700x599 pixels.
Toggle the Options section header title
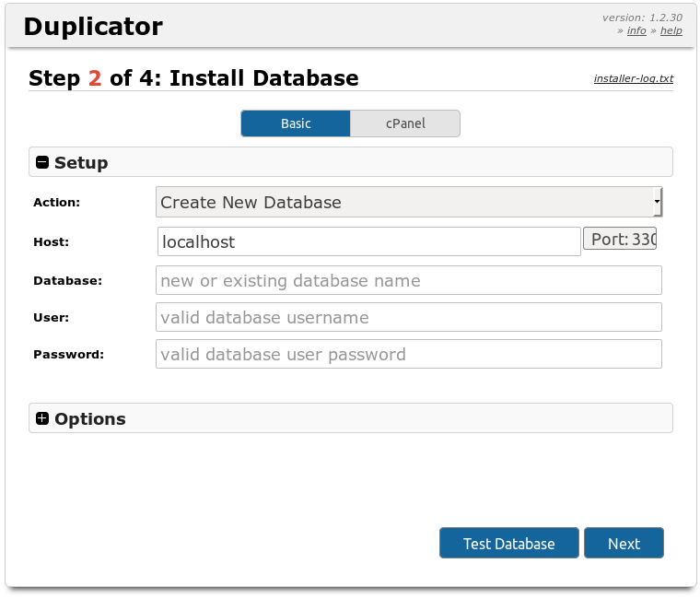tap(90, 419)
